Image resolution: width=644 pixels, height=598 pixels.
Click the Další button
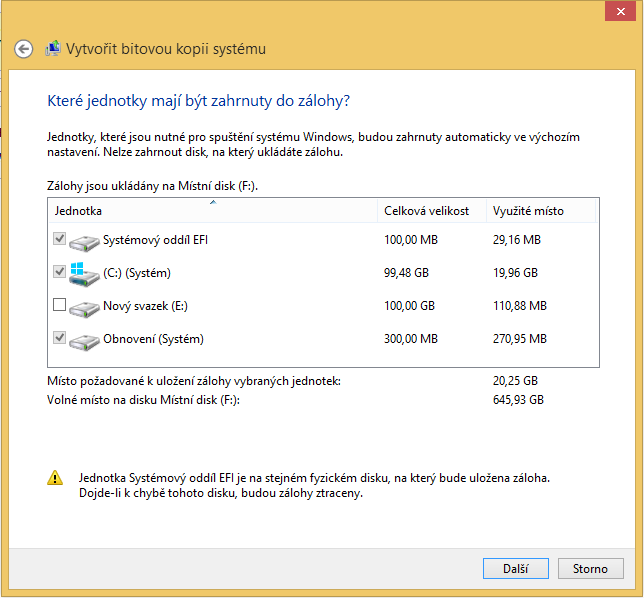click(516, 568)
